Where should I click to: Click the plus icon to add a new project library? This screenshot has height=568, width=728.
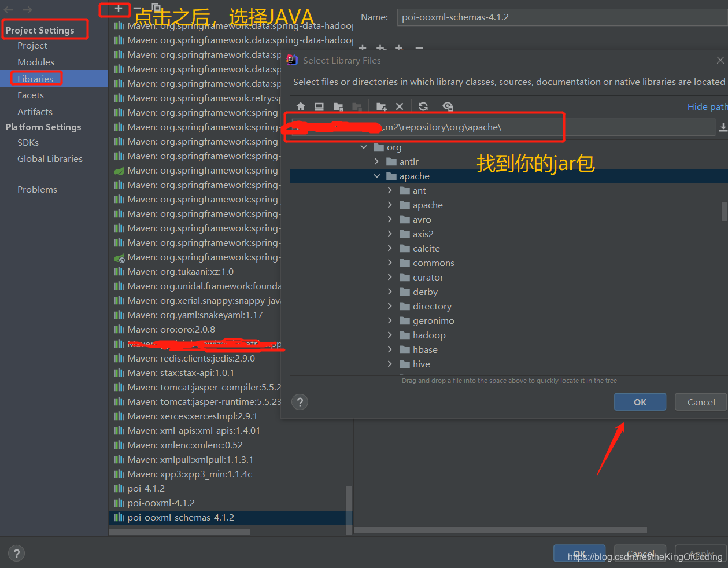coord(118,8)
